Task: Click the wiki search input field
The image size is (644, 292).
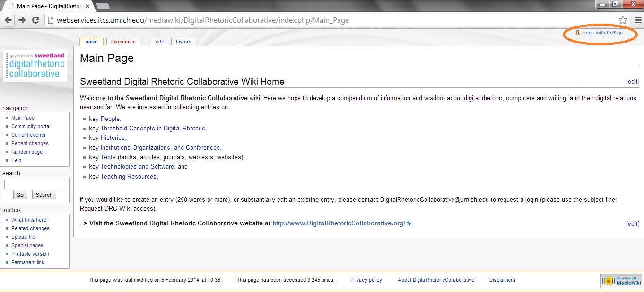Action: point(35,185)
